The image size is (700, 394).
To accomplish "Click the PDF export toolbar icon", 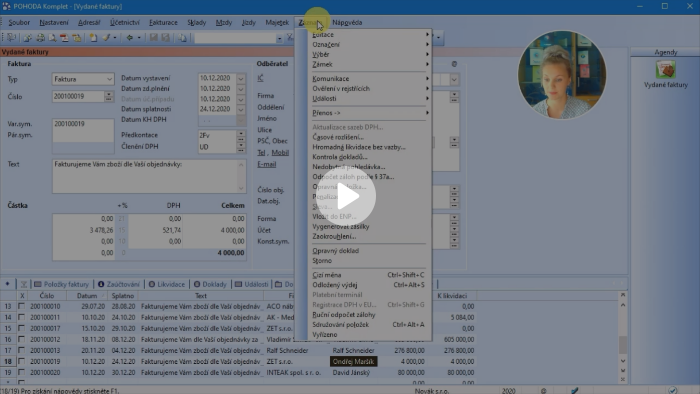I will (64, 38).
